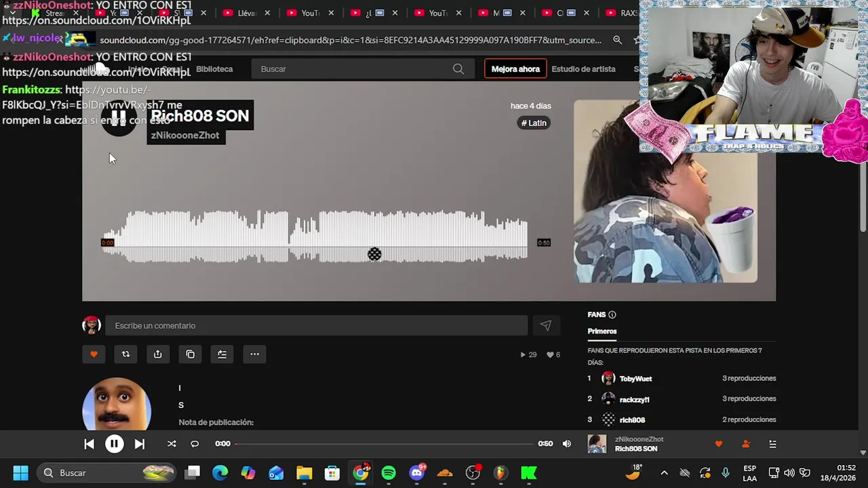The image size is (868, 488).
Task: Skip to next track in player bar
Action: click(139, 444)
